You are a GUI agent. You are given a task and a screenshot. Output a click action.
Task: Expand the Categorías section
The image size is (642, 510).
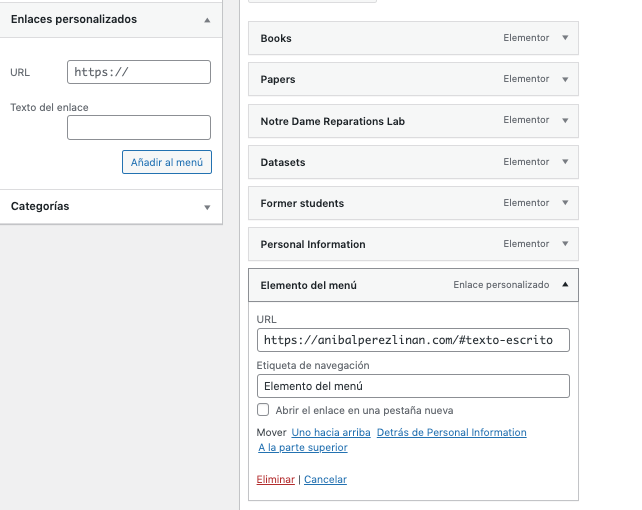pyautogui.click(x=207, y=208)
